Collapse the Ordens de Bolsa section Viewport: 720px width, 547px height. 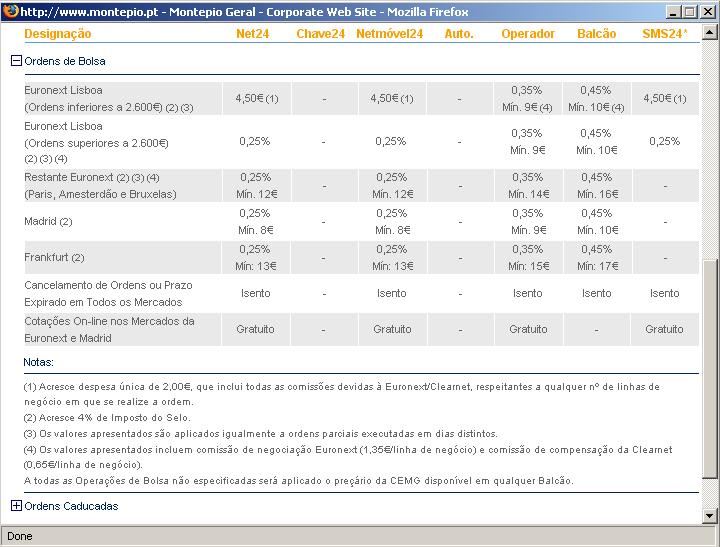click(x=16, y=61)
